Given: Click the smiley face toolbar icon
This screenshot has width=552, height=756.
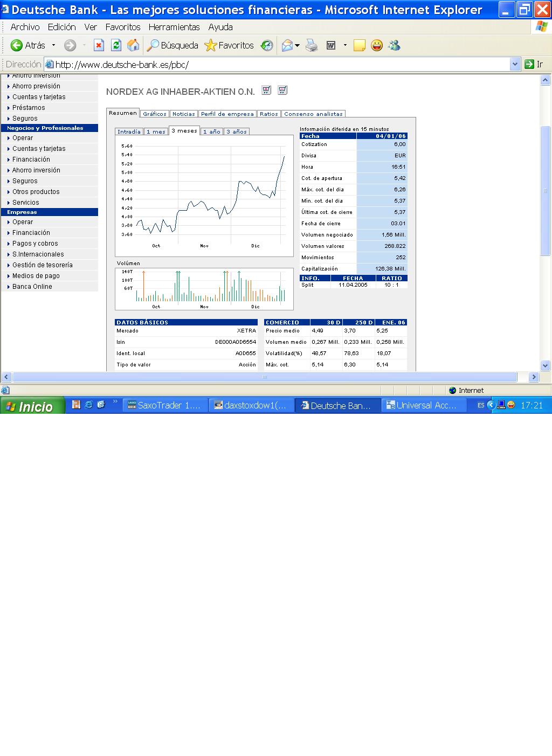Looking at the screenshot, I should pos(377,45).
